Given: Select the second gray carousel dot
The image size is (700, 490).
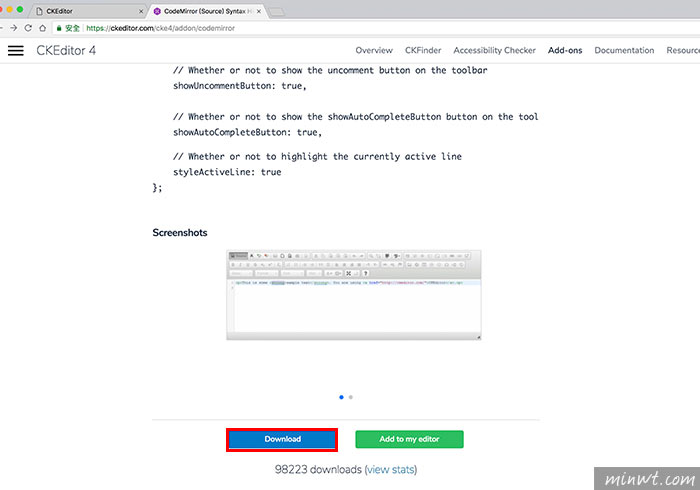Looking at the screenshot, I should click(351, 397).
